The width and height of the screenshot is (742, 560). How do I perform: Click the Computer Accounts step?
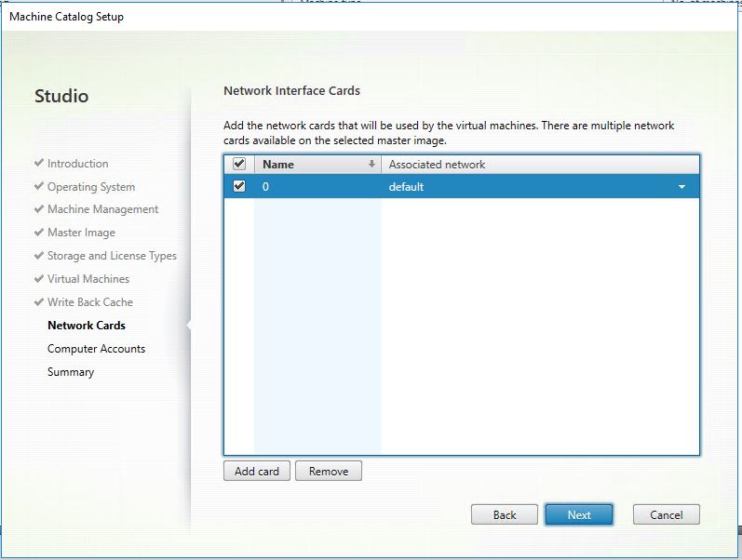coord(96,349)
